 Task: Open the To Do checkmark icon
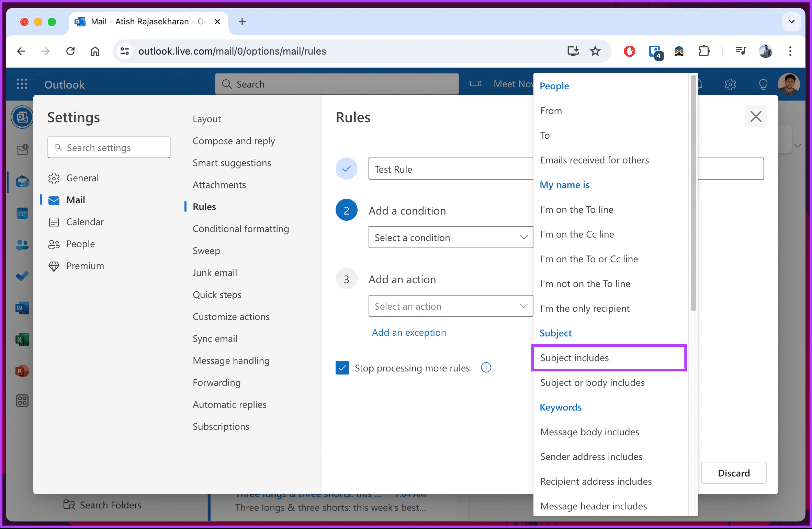pos(22,276)
